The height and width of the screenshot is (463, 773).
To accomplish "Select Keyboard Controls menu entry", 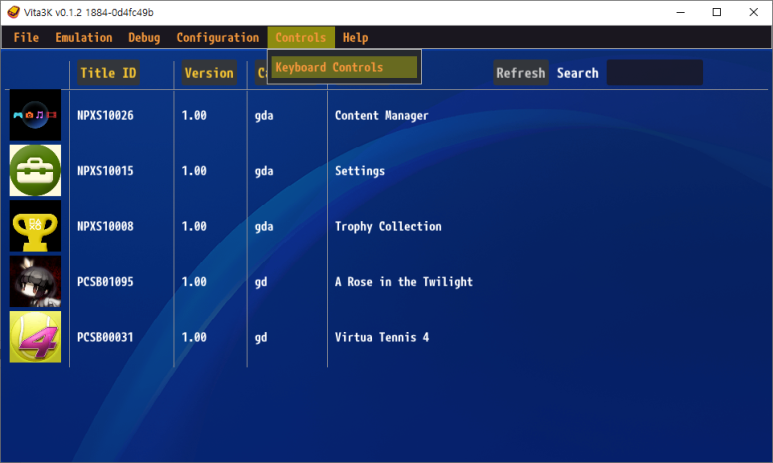I will (x=344, y=67).
